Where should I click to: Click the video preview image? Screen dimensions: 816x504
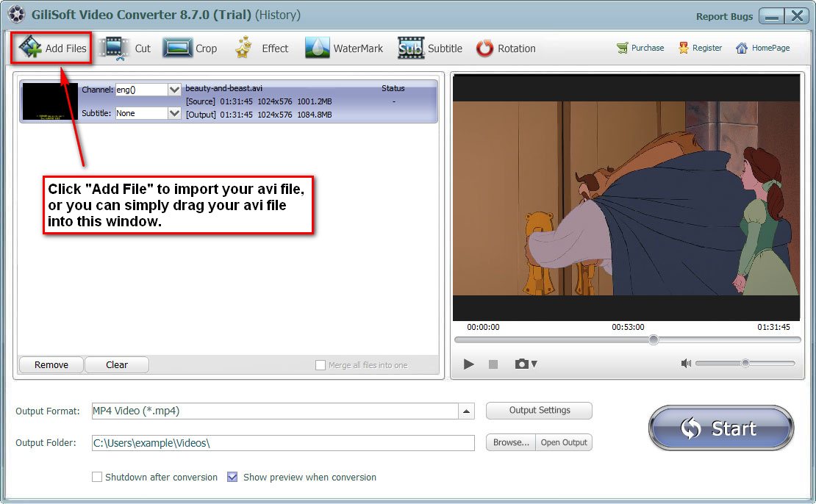click(x=626, y=198)
